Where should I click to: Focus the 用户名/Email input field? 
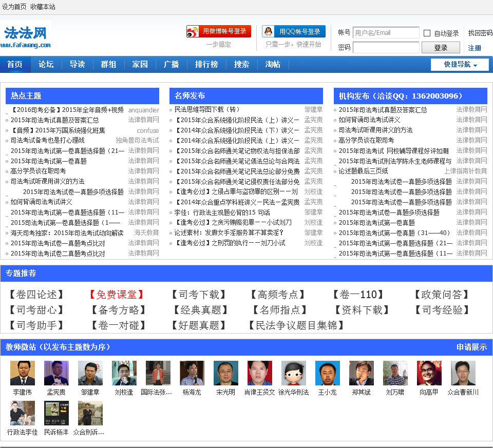pos(386,33)
